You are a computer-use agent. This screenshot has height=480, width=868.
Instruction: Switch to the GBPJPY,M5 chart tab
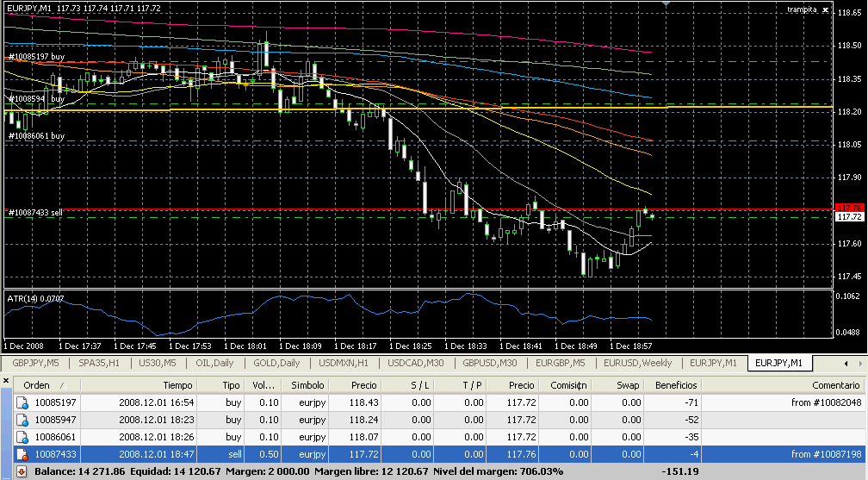(x=35, y=363)
